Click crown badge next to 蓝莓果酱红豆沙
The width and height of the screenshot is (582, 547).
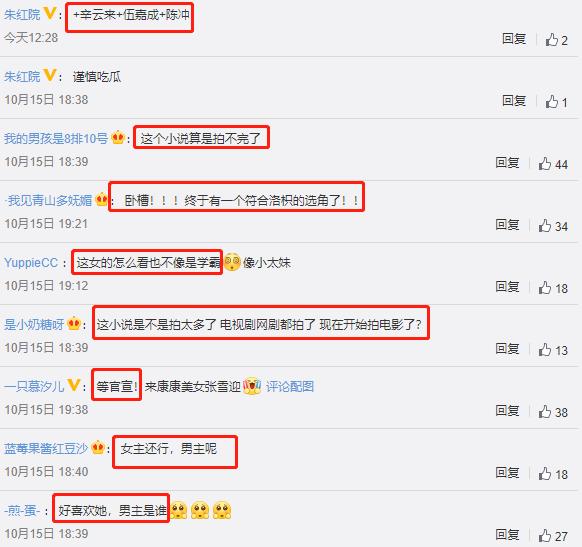point(98,447)
